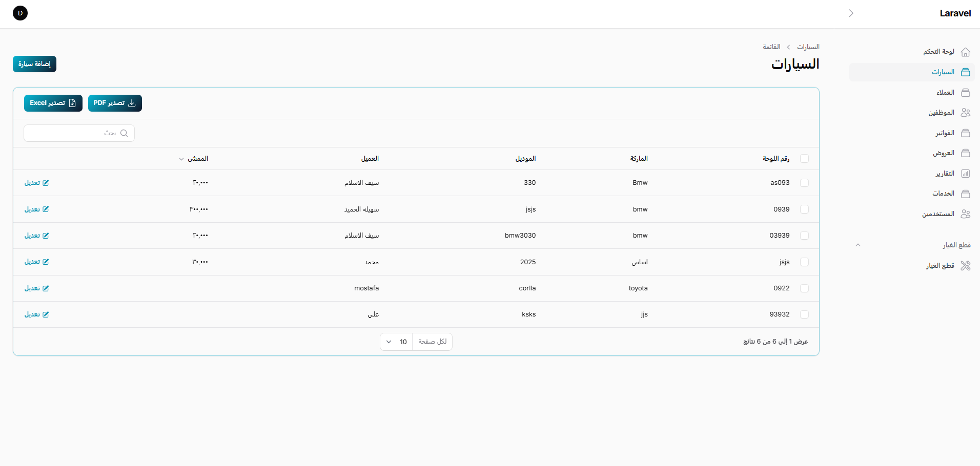Screen dimensions: 980x466
Task: Open the user avatar D menu
Action: (x=20, y=13)
